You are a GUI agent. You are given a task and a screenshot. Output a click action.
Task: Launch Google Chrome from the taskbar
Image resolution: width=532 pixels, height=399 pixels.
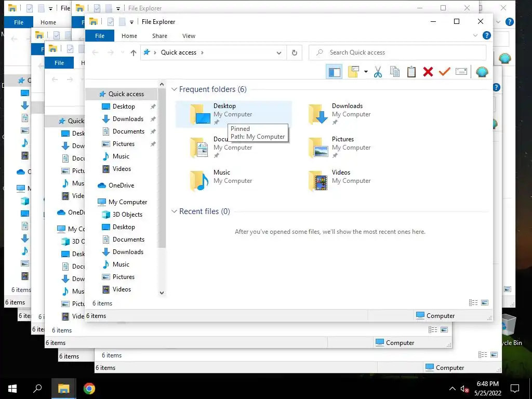pyautogui.click(x=89, y=389)
